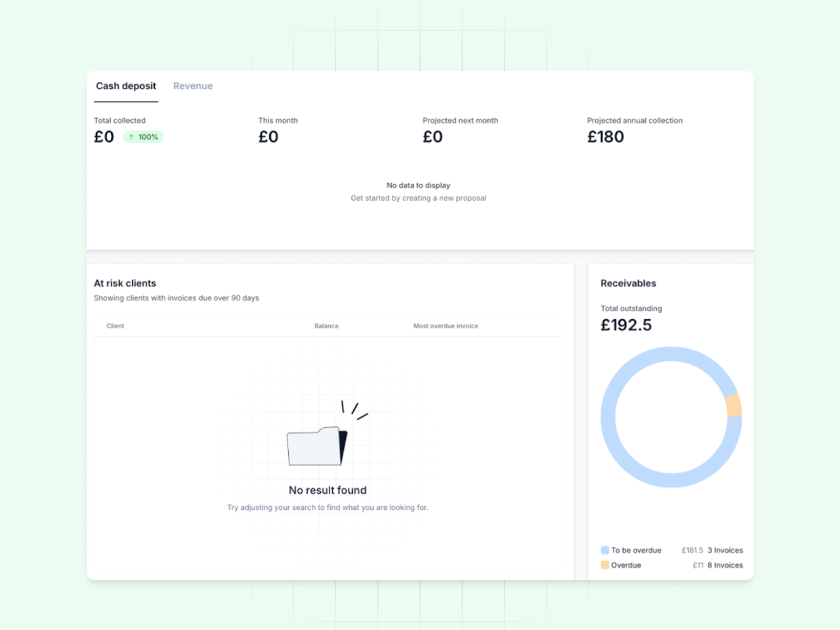840x630 pixels.
Task: Click the center of the Receivables donut chart
Action: point(671,416)
